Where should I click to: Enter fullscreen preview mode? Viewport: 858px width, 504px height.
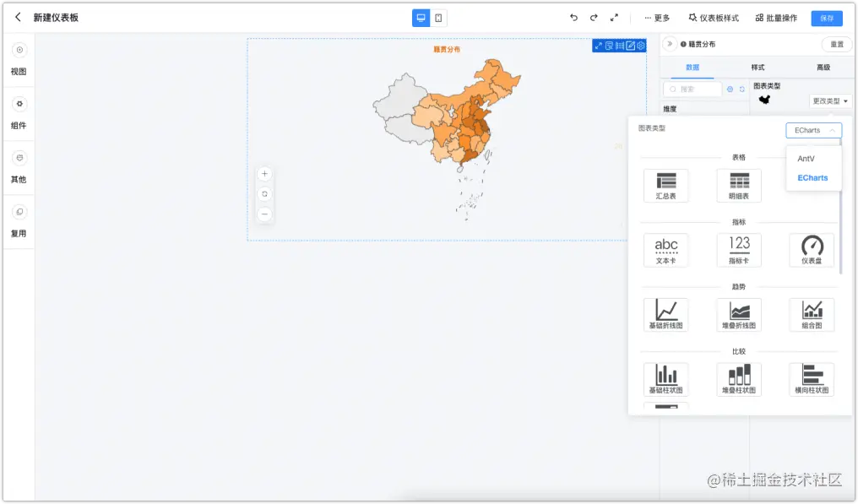pos(614,18)
